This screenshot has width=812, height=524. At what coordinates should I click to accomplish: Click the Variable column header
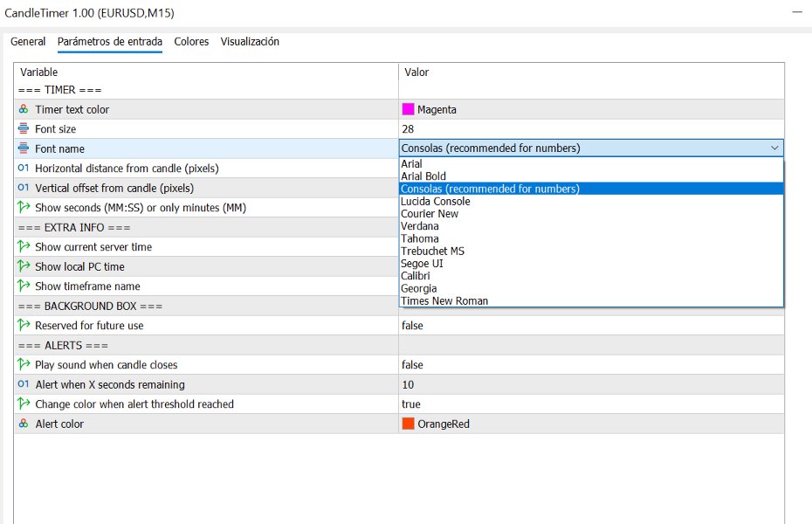(38, 72)
